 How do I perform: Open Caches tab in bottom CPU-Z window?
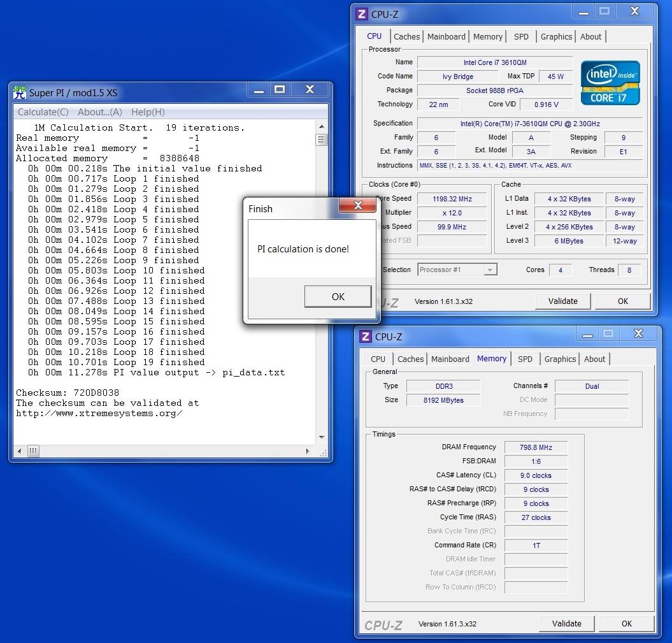point(411,359)
